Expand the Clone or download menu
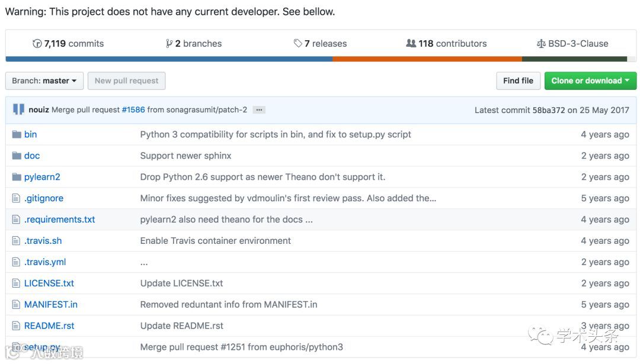Viewport: 640px width, 364px height. 590,81
